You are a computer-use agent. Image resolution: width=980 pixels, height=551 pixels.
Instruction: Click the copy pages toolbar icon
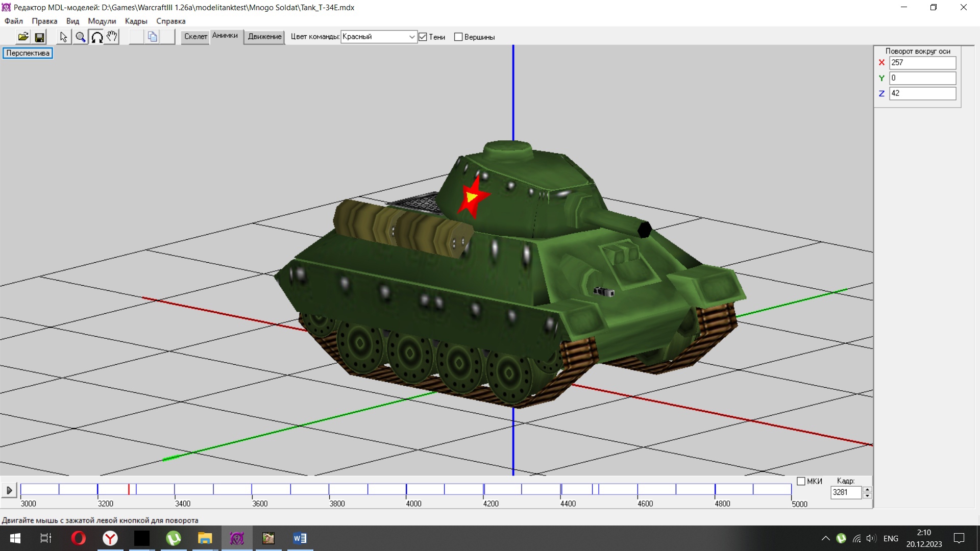point(152,37)
